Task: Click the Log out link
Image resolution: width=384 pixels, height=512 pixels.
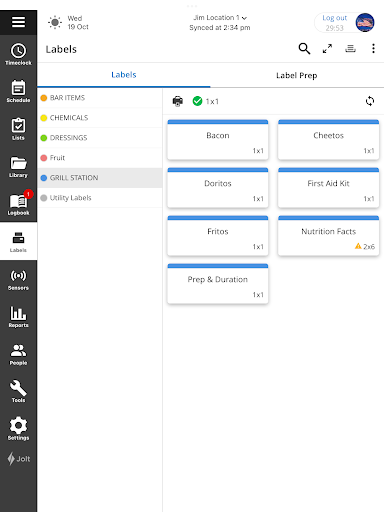Action: 335,18
